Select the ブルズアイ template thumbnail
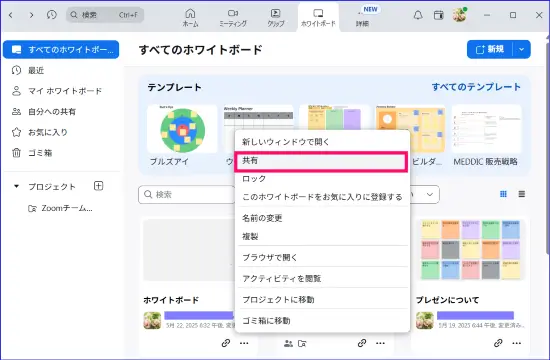The image size is (550, 360). click(182, 129)
